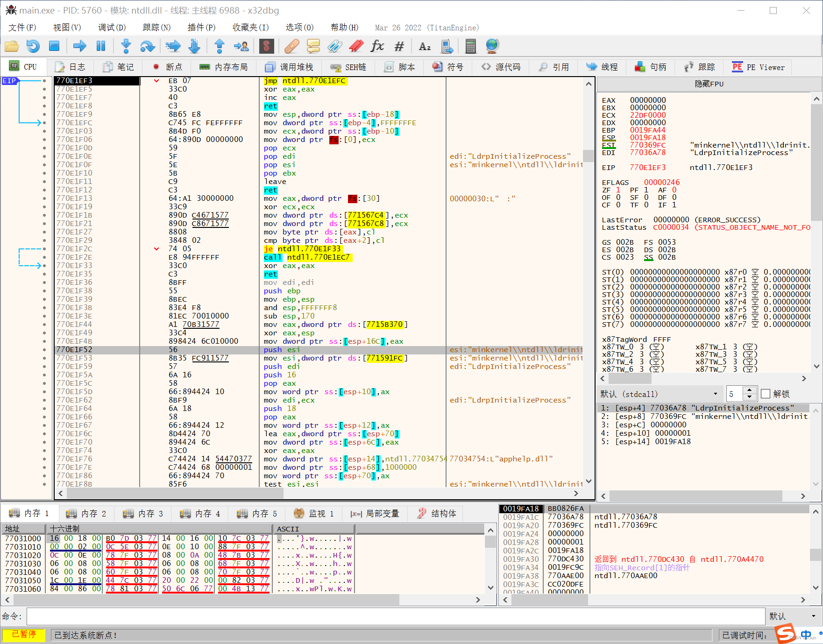Click the trace into toolbar icon
823x644 pixels.
click(173, 46)
